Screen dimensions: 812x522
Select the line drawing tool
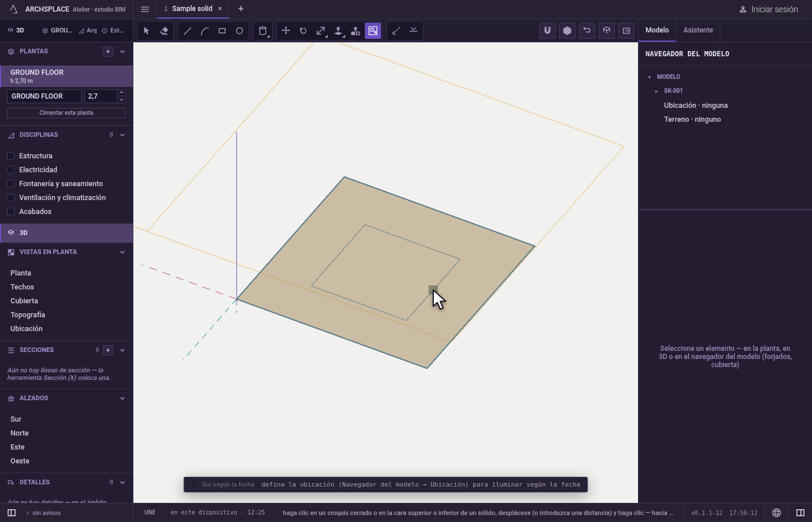click(187, 31)
